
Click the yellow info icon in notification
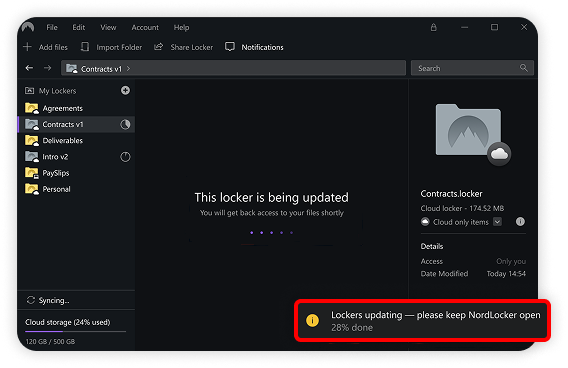(312, 320)
